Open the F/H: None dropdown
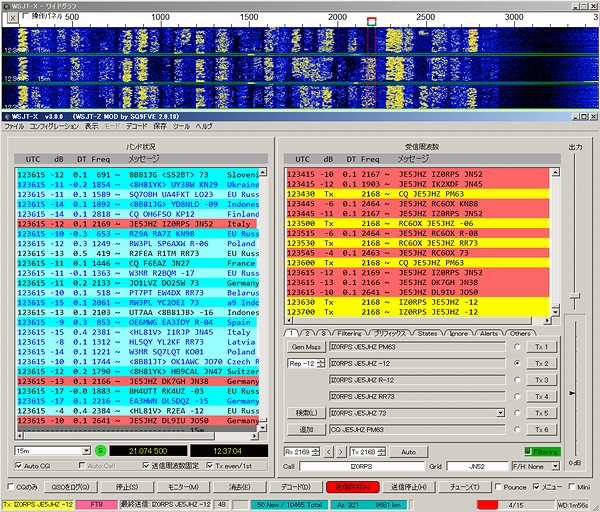 click(555, 466)
